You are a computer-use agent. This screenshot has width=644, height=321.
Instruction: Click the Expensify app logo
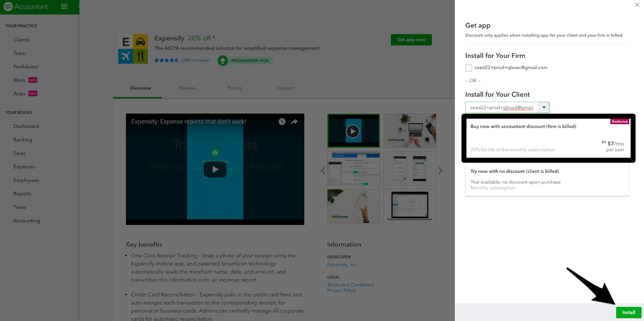click(133, 49)
